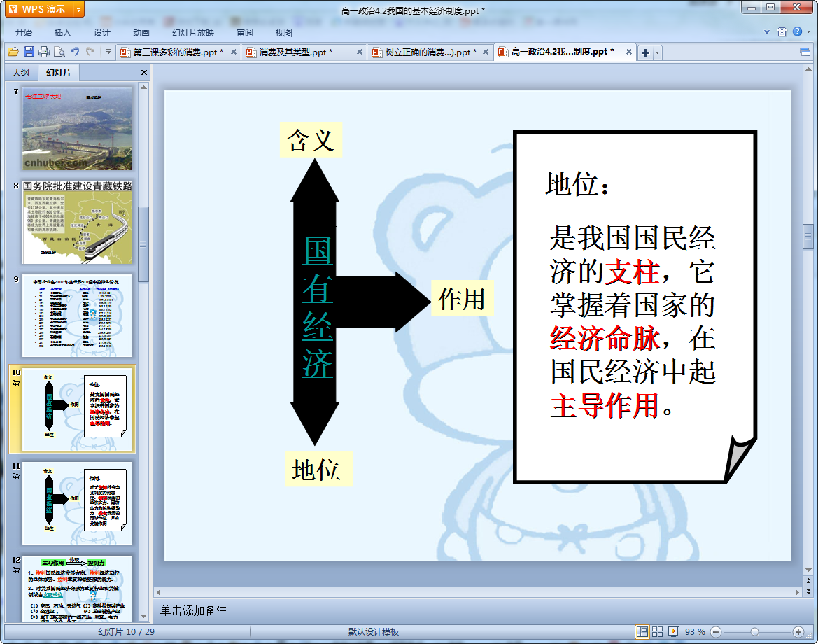Select slide 9 thumbnail with data table
Screen dimensions: 818x644
77,316
